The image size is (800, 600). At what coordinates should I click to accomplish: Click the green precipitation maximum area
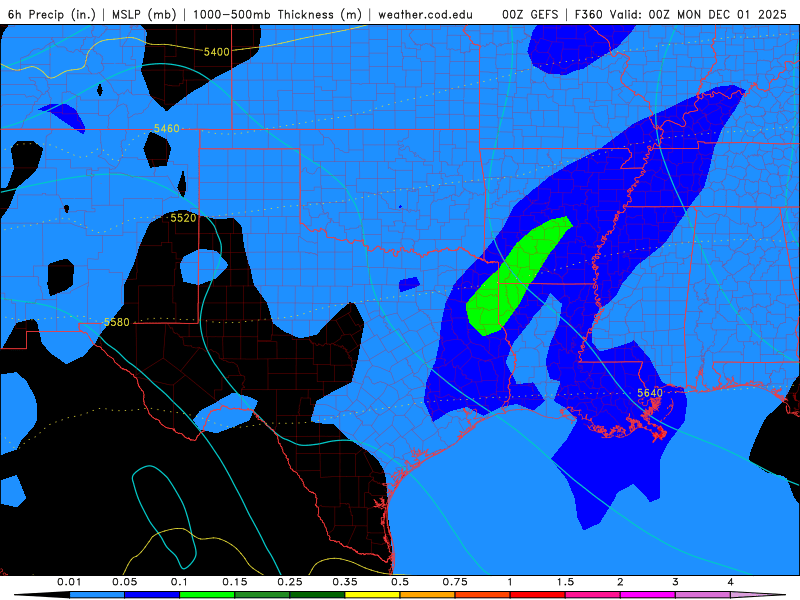point(515,276)
